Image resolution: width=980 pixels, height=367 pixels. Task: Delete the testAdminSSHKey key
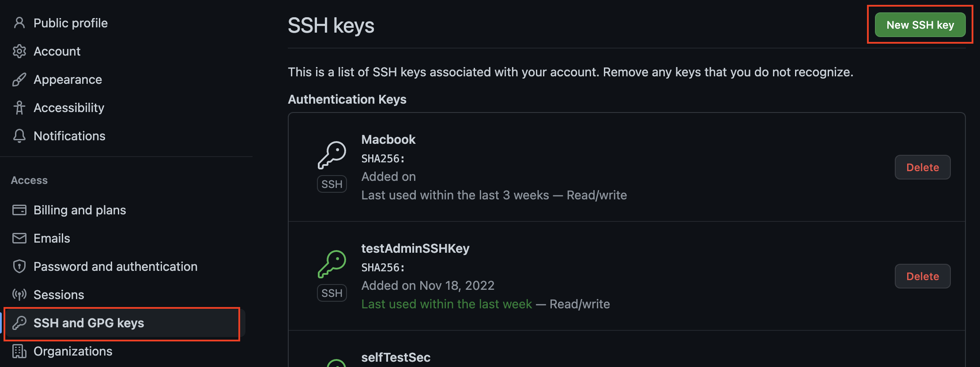(923, 276)
